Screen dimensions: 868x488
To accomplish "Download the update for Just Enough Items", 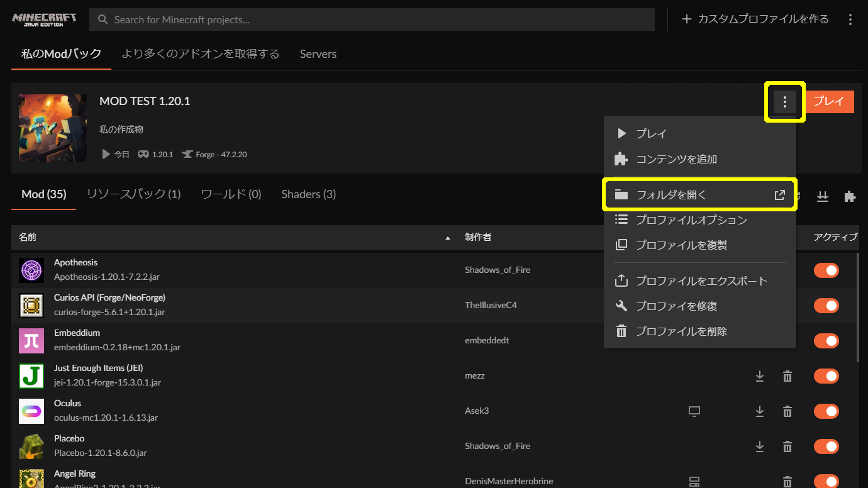I will (x=760, y=376).
